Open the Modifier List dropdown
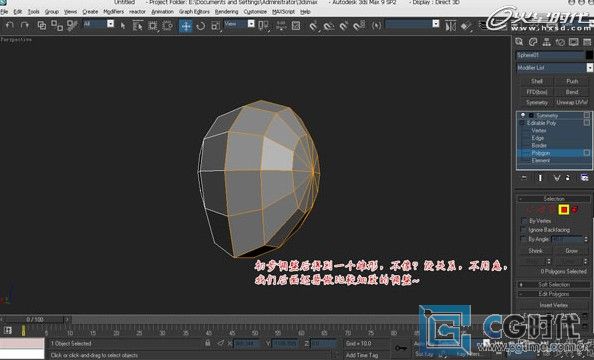This screenshot has height=360, width=594. click(590, 68)
